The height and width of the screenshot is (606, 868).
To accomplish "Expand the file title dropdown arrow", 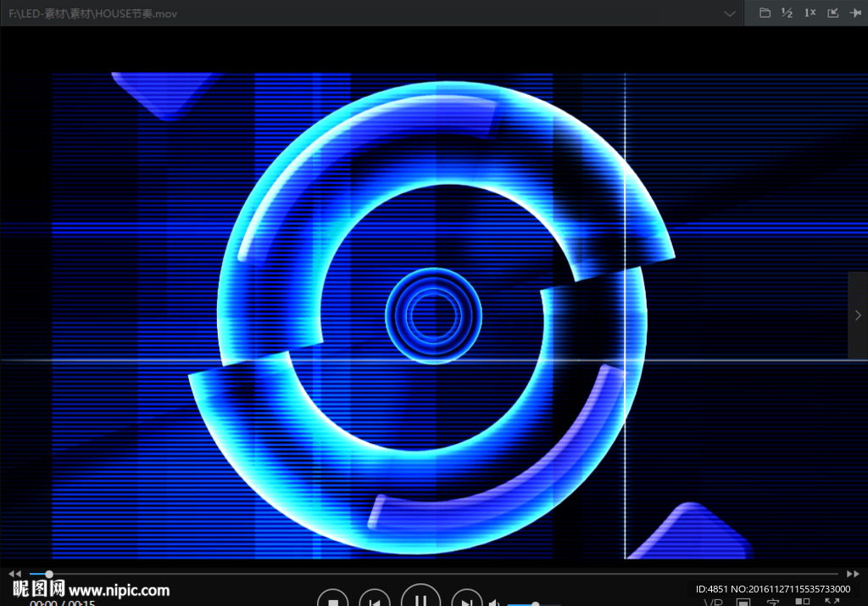I will (730, 14).
